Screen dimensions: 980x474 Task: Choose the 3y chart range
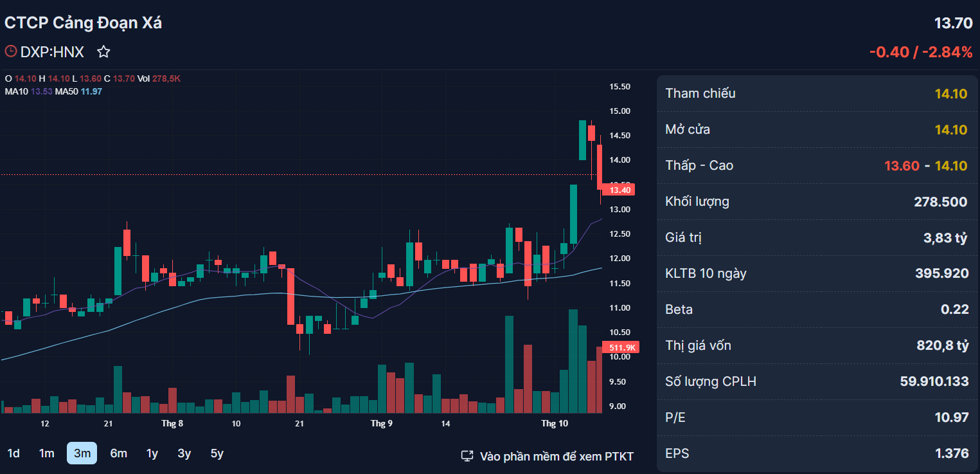(184, 453)
